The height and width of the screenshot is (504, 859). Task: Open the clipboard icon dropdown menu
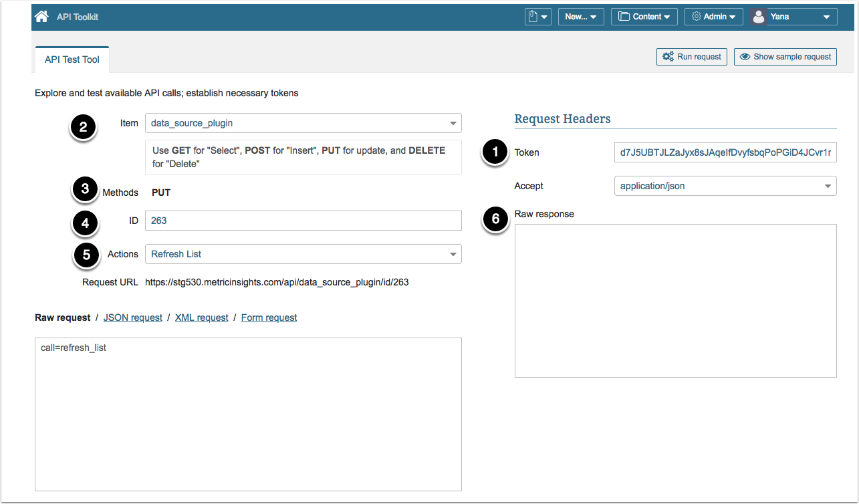[x=538, y=17]
